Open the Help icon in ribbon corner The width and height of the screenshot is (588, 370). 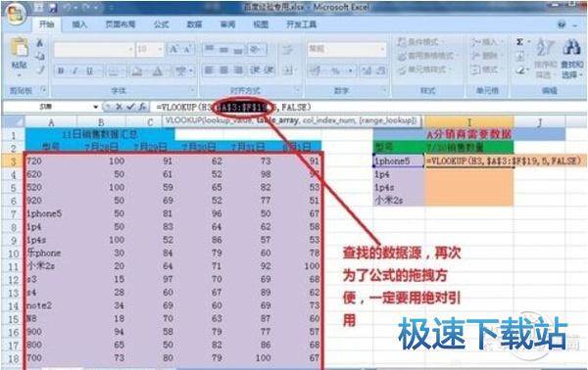562,24
